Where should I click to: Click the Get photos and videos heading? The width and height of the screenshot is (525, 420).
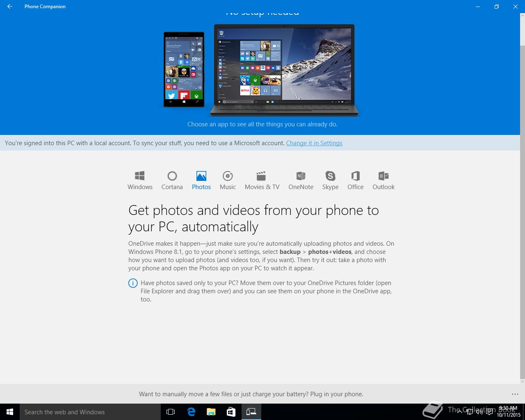(253, 218)
